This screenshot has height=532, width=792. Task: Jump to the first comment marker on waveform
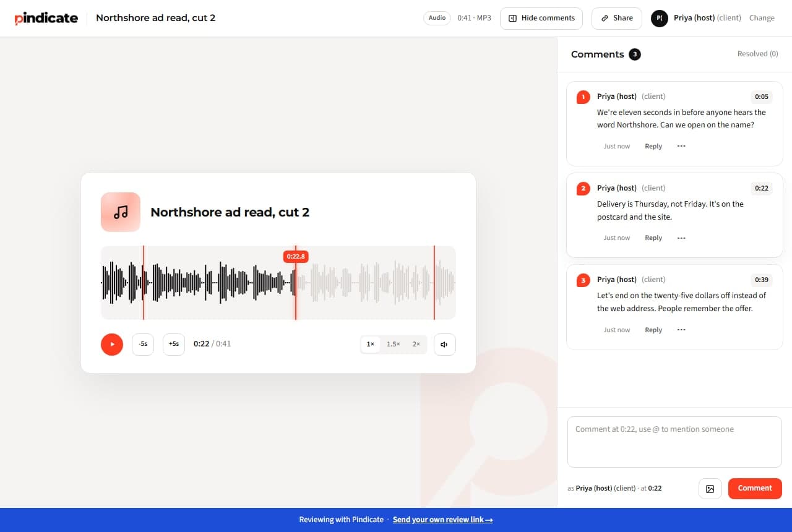tap(144, 283)
